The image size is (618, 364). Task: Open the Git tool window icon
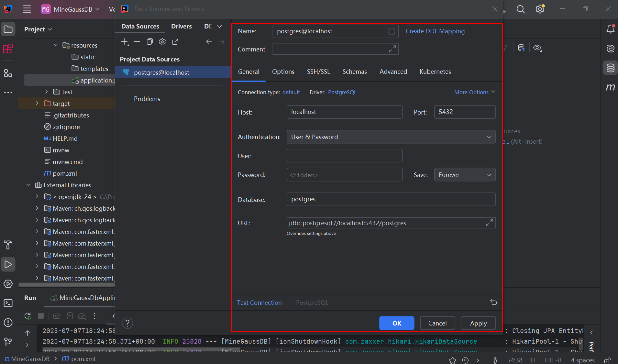click(x=8, y=341)
